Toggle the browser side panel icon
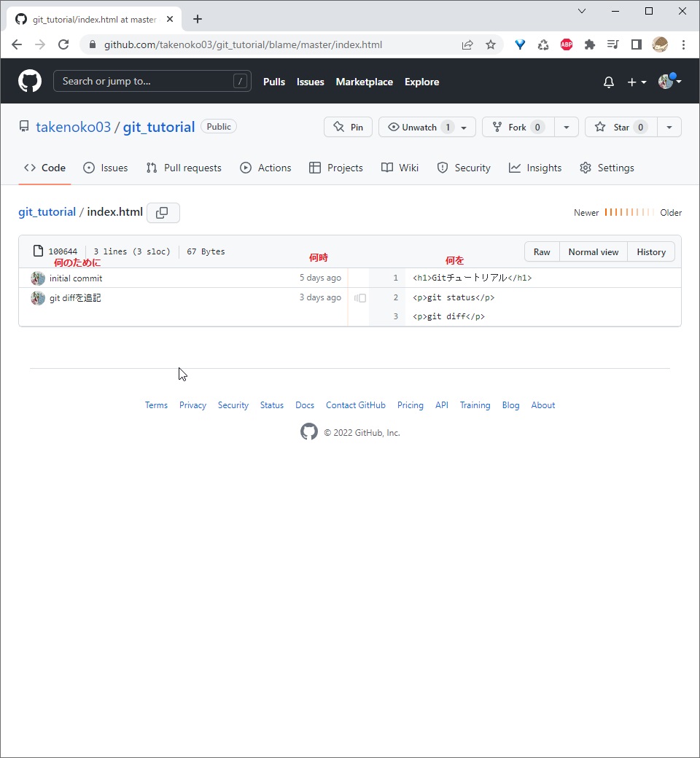 [636, 45]
